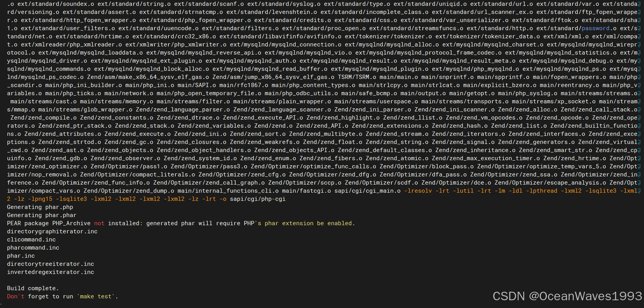The image size is (644, 308).
Task: Click the red 'Don't' word
Action: tap(16, 296)
